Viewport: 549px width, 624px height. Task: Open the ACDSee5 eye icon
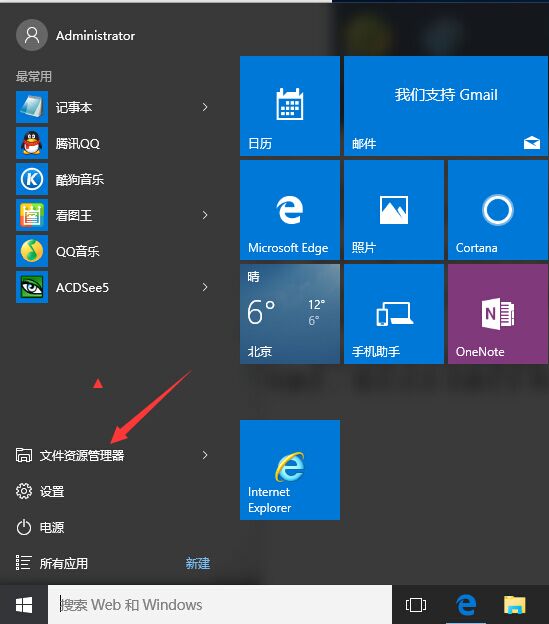click(32, 287)
